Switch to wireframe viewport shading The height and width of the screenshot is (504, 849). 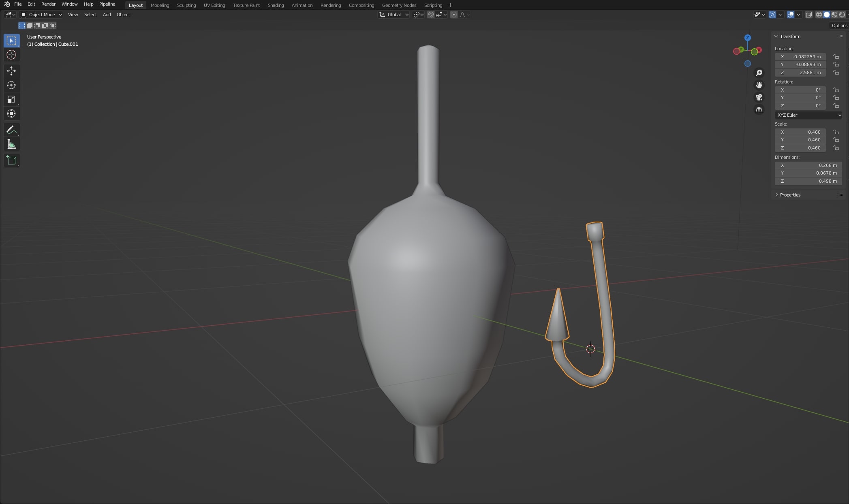(x=819, y=15)
